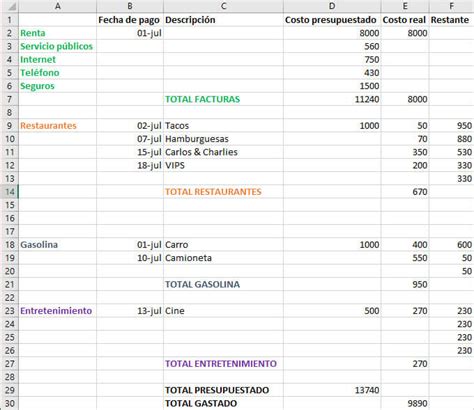Click the 'Costo presupuestado' header cell
Screen dimensions: 474x410
click(x=332, y=20)
